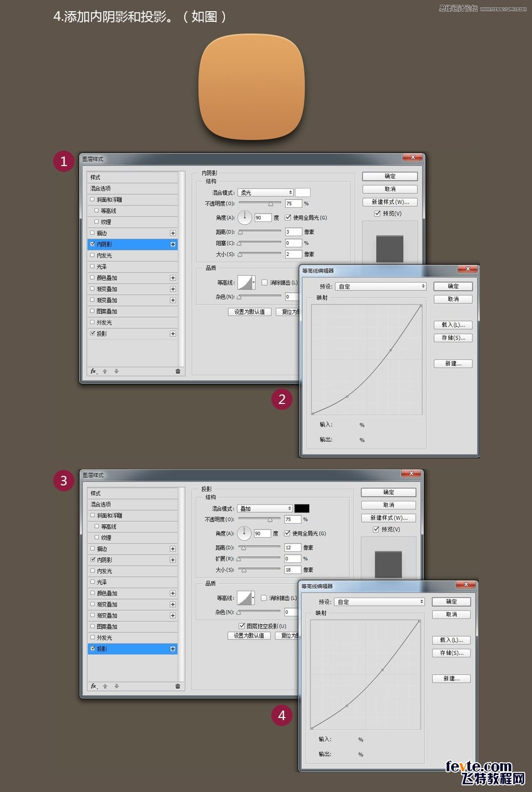The width and height of the screenshot is (532, 792).
Task: Click black color swatch beside 叠加 blend mode
Action: pos(302,508)
